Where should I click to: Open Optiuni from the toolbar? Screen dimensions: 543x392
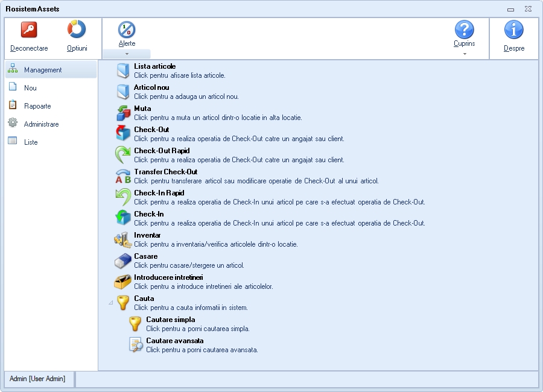click(77, 30)
